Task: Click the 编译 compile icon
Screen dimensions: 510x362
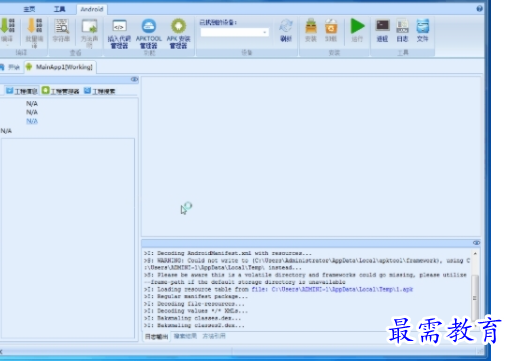Action: (7, 30)
